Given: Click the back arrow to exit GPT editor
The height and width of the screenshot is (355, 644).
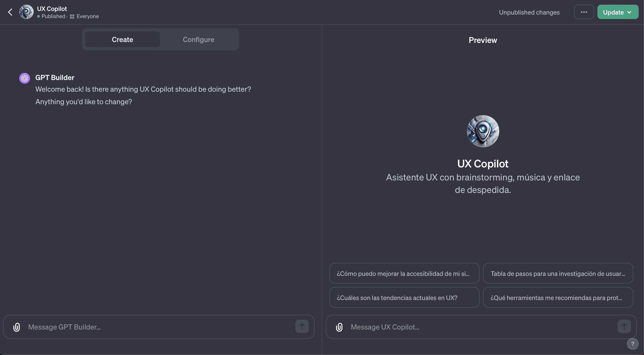Looking at the screenshot, I should (x=10, y=12).
